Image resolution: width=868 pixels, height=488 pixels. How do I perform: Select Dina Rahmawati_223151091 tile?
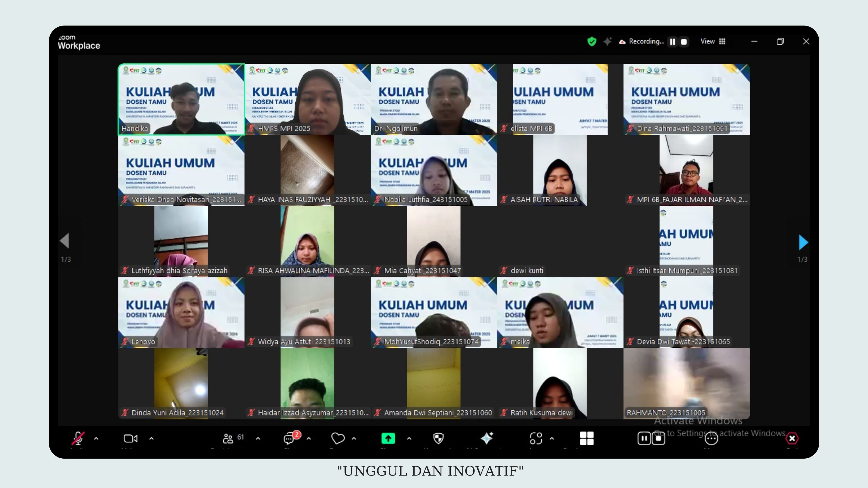(x=686, y=99)
